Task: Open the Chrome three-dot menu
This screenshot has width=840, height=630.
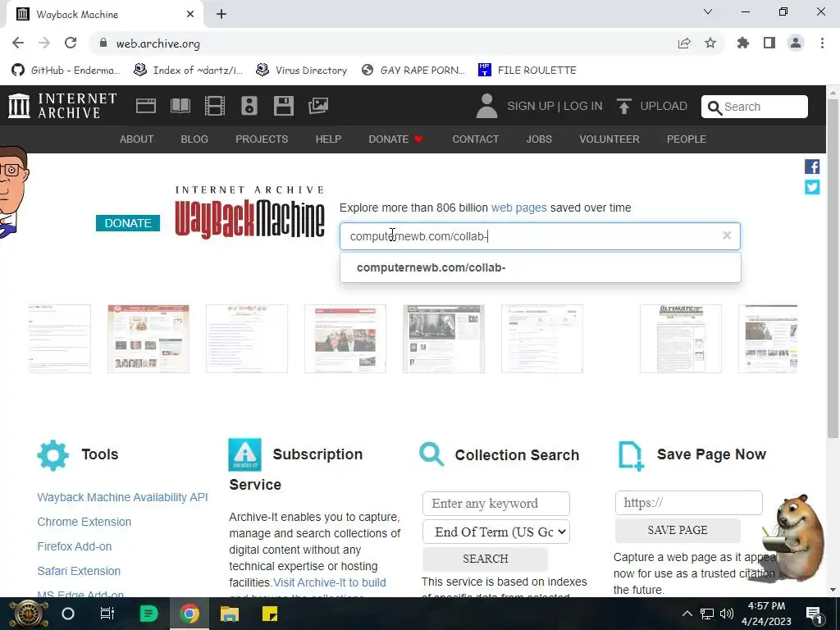Action: pyautogui.click(x=822, y=43)
